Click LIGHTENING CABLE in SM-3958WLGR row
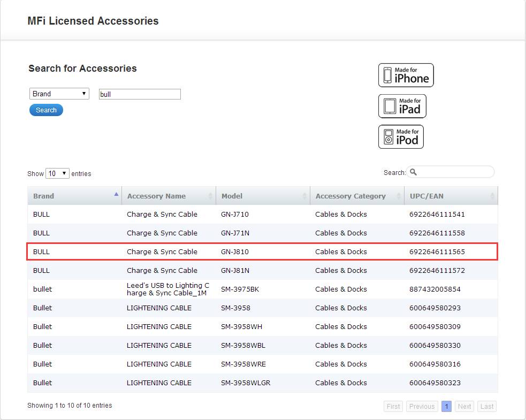 (x=159, y=383)
